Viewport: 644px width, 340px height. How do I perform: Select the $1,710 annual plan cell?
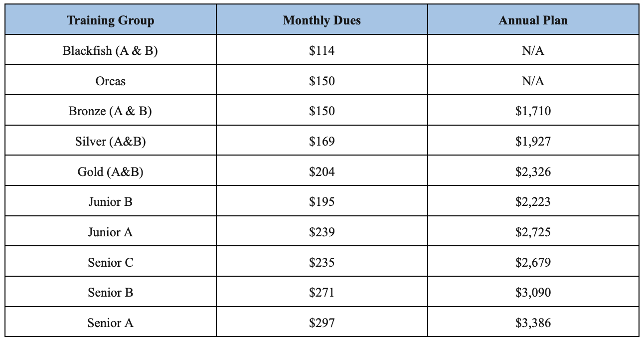[x=533, y=111]
